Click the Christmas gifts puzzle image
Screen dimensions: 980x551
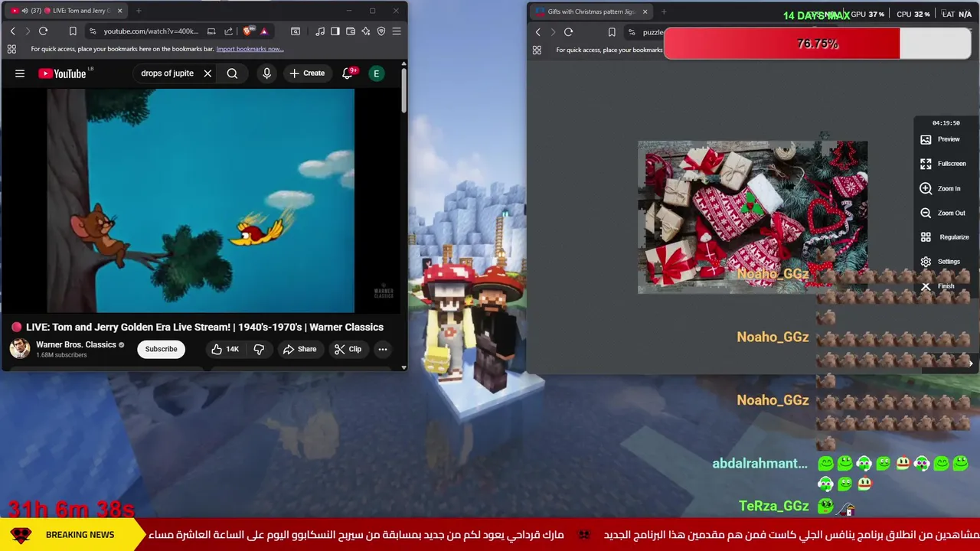[x=753, y=217]
